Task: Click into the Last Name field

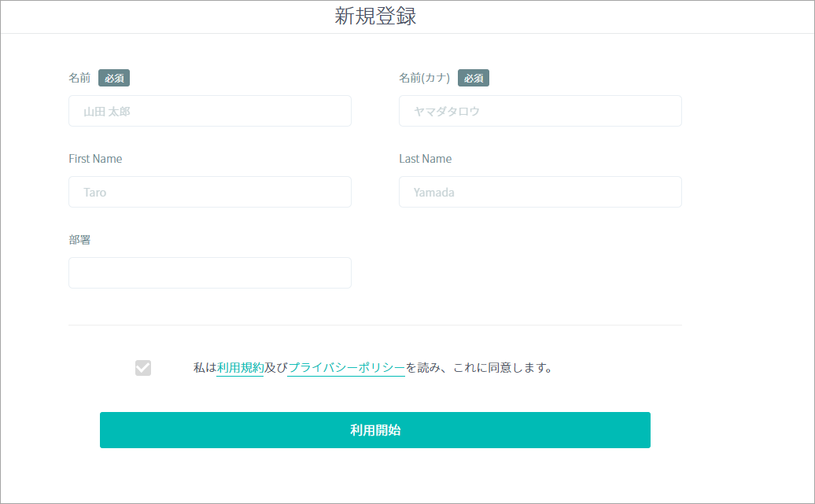Action: [540, 192]
